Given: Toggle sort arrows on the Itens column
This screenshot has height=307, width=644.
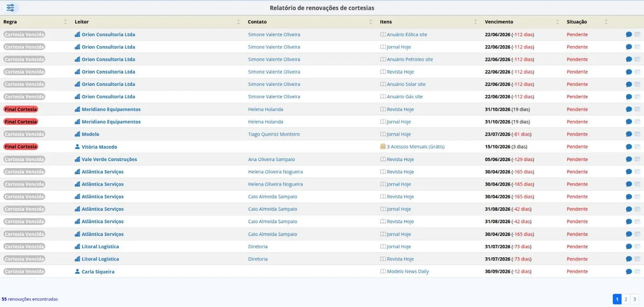Looking at the screenshot, I should tap(476, 22).
